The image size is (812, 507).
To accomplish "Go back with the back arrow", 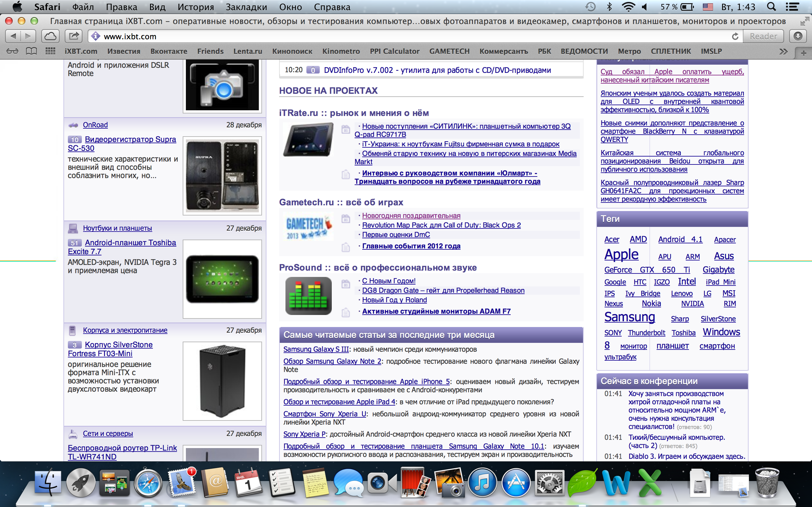I will (x=13, y=36).
